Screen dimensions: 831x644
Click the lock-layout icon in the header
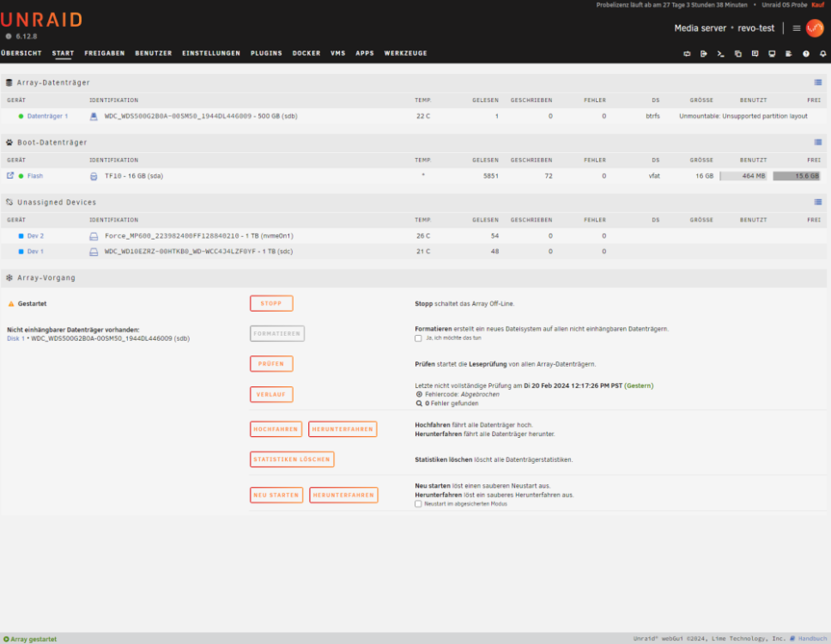[687, 53]
